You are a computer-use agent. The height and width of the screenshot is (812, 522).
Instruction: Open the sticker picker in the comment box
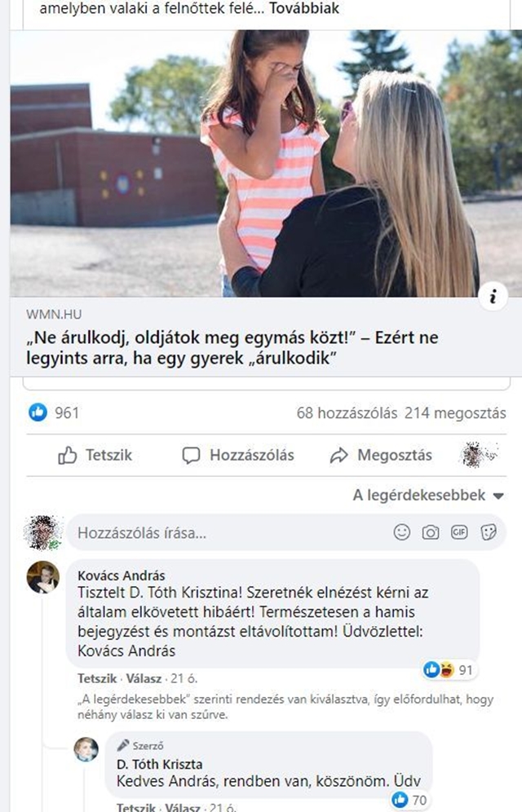[x=488, y=532]
